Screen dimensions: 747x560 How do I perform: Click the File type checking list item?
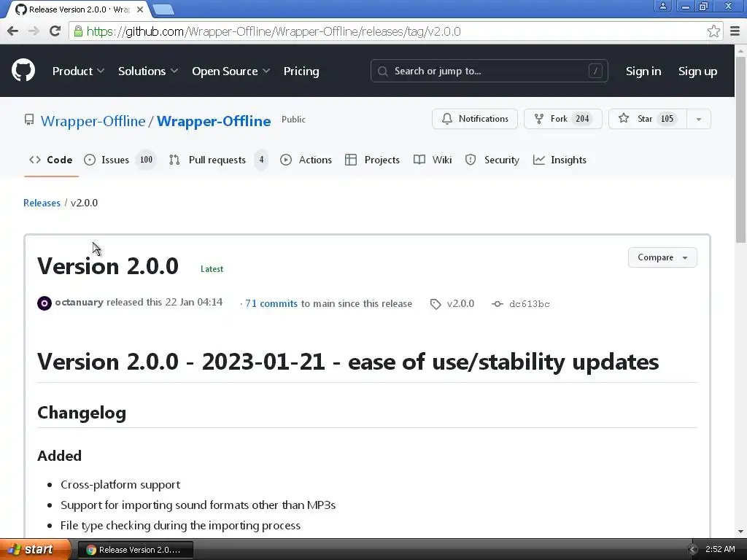pyautogui.click(x=181, y=525)
